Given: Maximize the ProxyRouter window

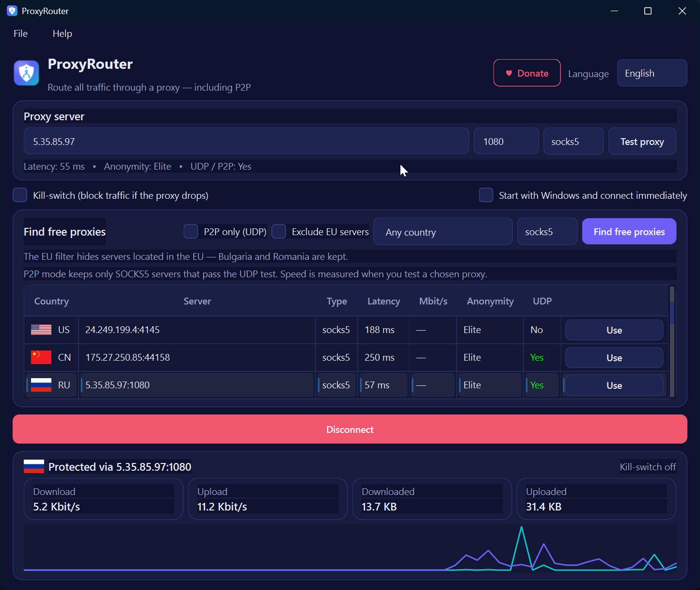Looking at the screenshot, I should 648,11.
